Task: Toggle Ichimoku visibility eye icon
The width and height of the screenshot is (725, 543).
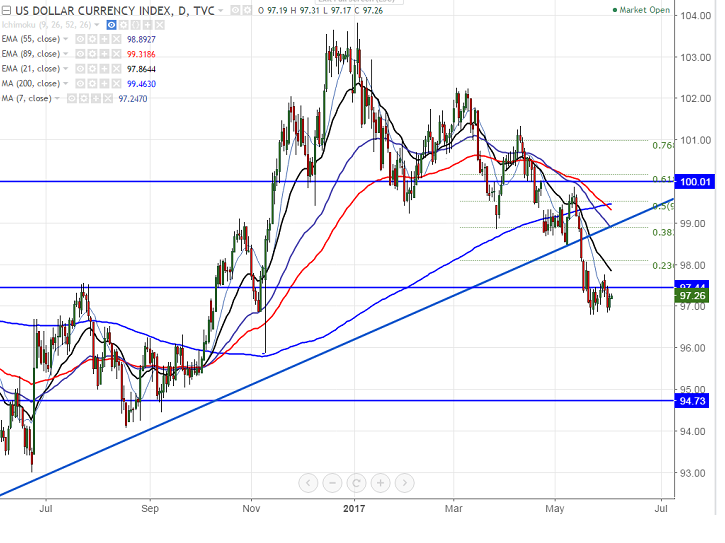Action: [111, 25]
